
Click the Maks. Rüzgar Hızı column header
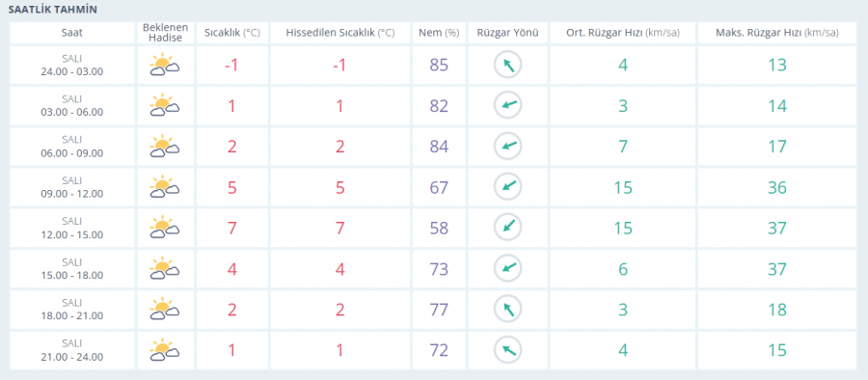tap(776, 33)
